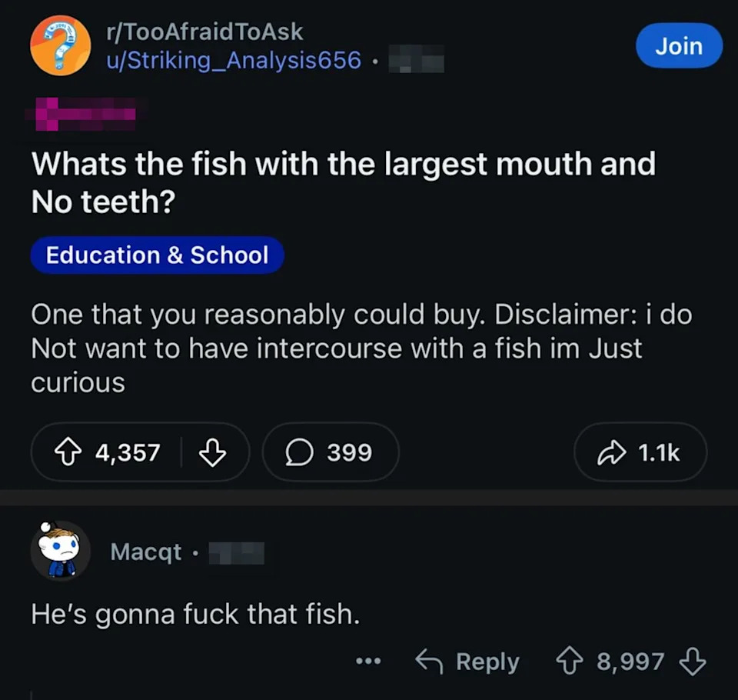Open the 399 comments button
Image resolution: width=738 pixels, height=700 pixels.
331,452
